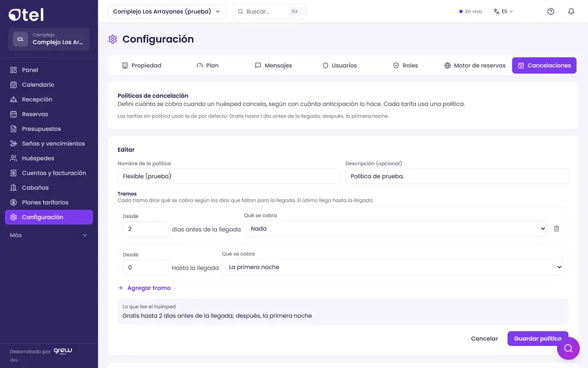Switch to the Usuarios tab

(339, 66)
